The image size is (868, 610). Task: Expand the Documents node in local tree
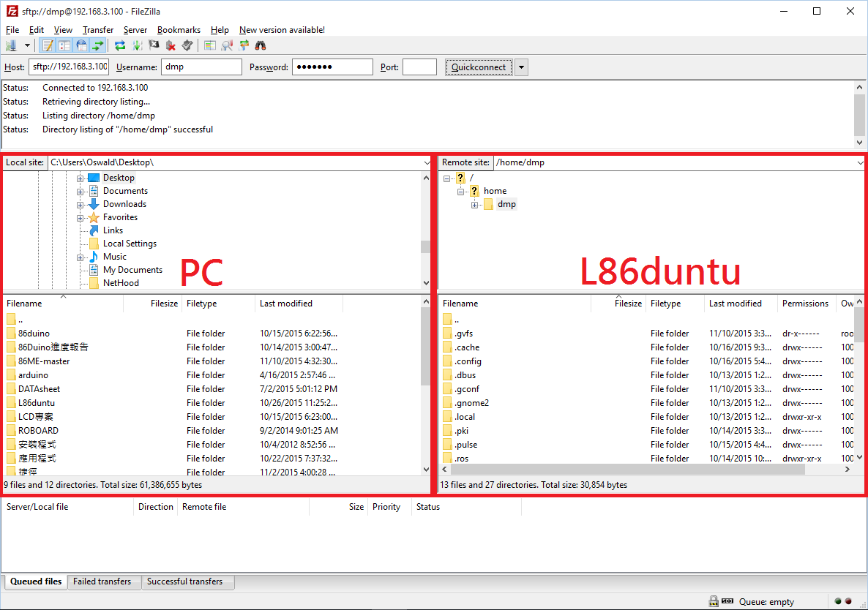tap(81, 192)
